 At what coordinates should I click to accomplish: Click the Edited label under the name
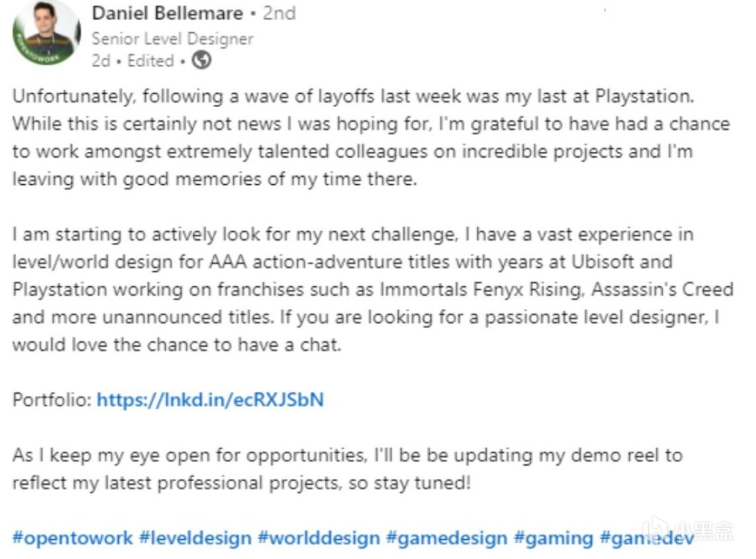click(x=150, y=61)
